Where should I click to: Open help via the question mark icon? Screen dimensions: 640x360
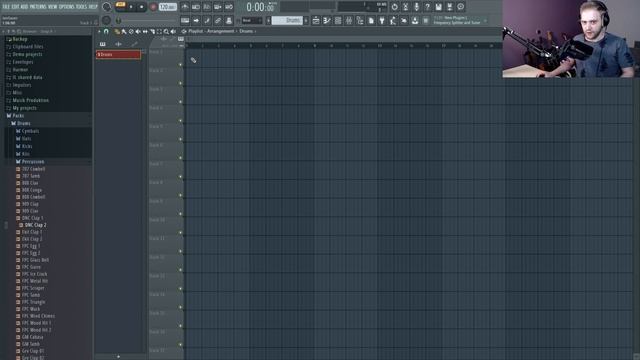(x=427, y=7)
